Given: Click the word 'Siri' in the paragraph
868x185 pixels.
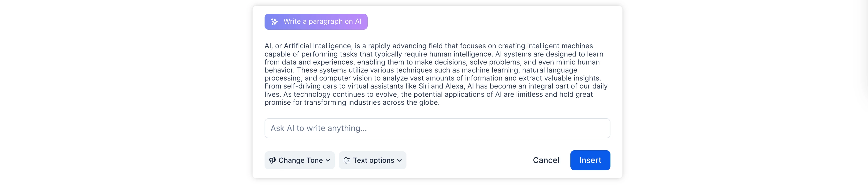Looking at the screenshot, I should (423, 86).
